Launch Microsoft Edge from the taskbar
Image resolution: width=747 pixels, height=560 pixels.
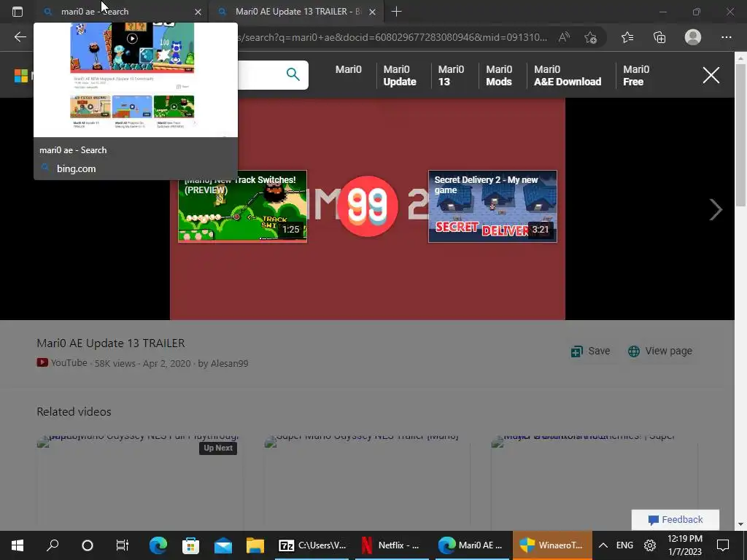coord(158,545)
